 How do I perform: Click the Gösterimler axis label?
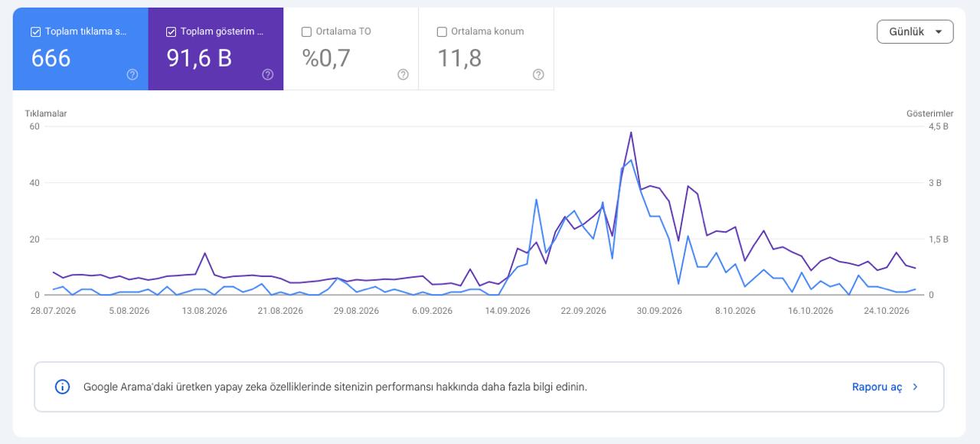coord(930,113)
